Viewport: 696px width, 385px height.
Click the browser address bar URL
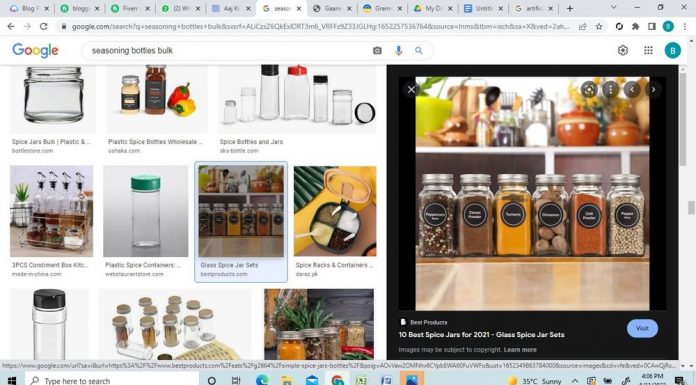pos(320,27)
